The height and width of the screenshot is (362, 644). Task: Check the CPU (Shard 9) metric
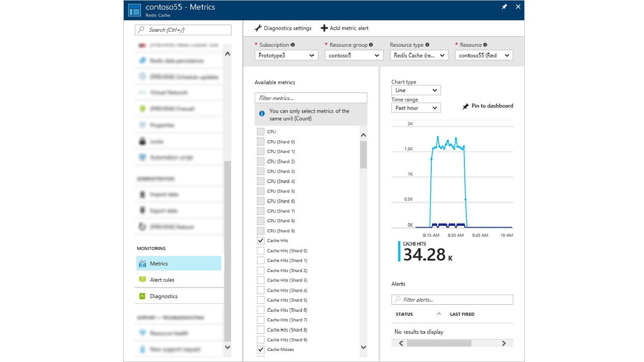(261, 231)
